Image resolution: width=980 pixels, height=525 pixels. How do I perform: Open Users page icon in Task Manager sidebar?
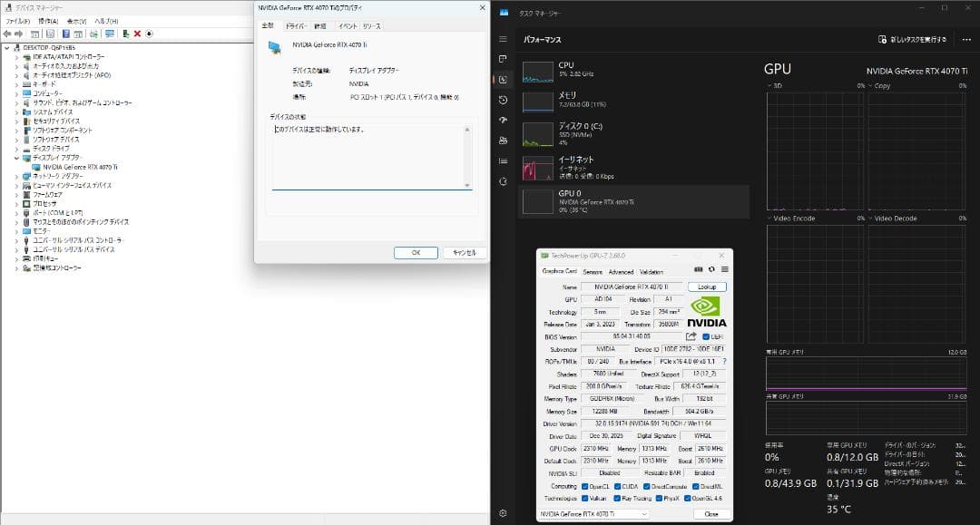[x=503, y=141]
